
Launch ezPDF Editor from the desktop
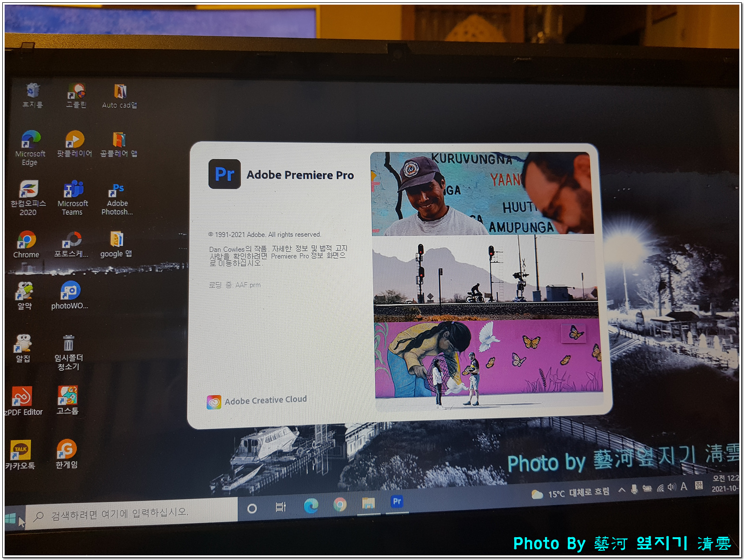pyautogui.click(x=22, y=401)
